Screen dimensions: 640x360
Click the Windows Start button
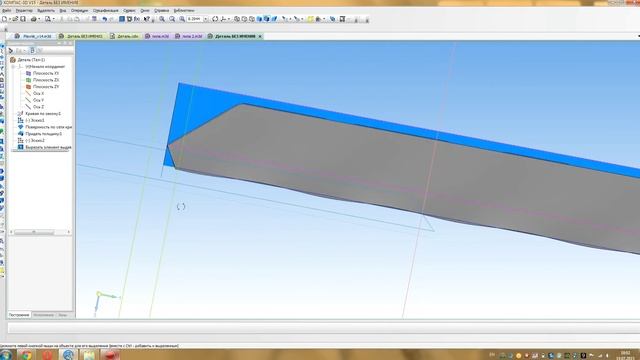coord(6,355)
